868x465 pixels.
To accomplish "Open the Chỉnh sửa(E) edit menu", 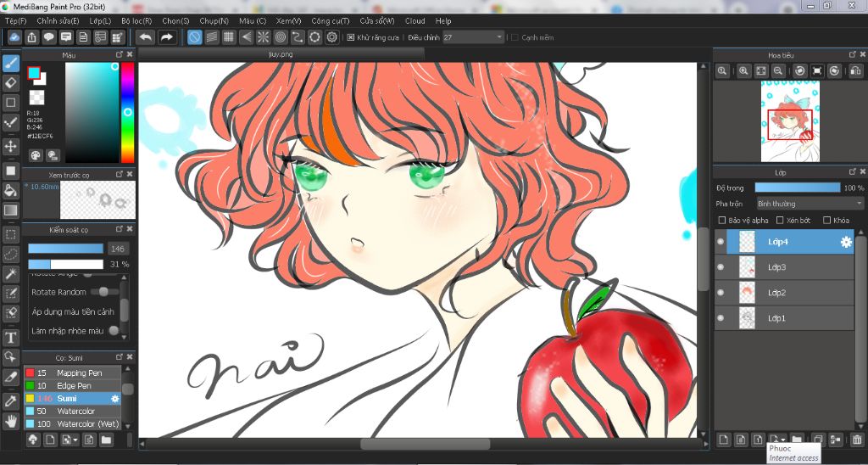I will (58, 20).
